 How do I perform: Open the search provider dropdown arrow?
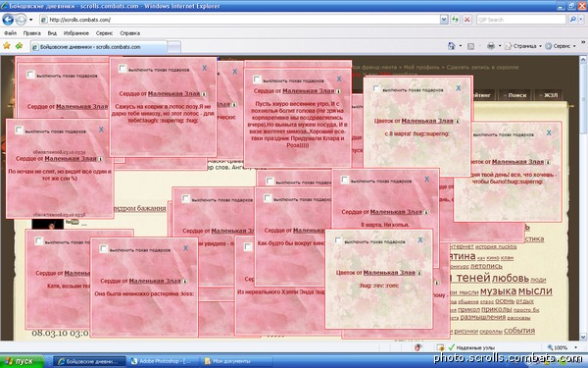(580, 20)
